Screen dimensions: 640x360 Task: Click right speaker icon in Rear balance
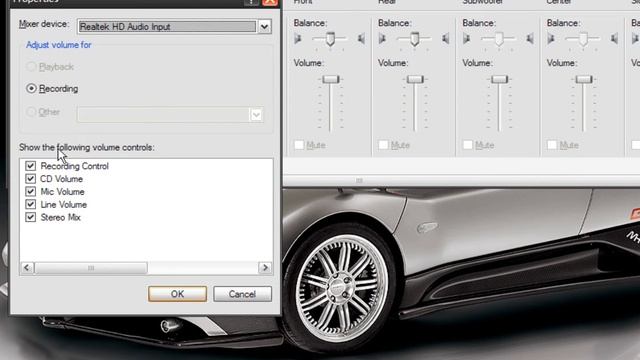pos(446,39)
